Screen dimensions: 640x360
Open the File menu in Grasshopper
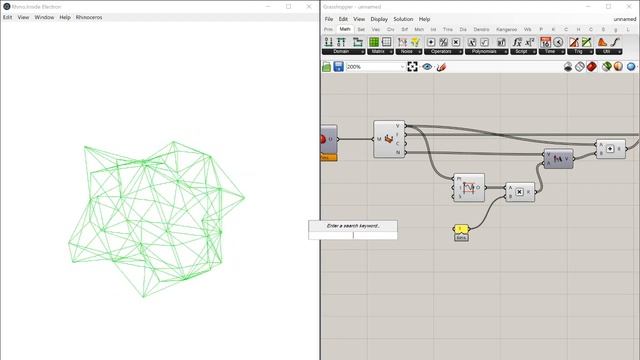pos(329,19)
